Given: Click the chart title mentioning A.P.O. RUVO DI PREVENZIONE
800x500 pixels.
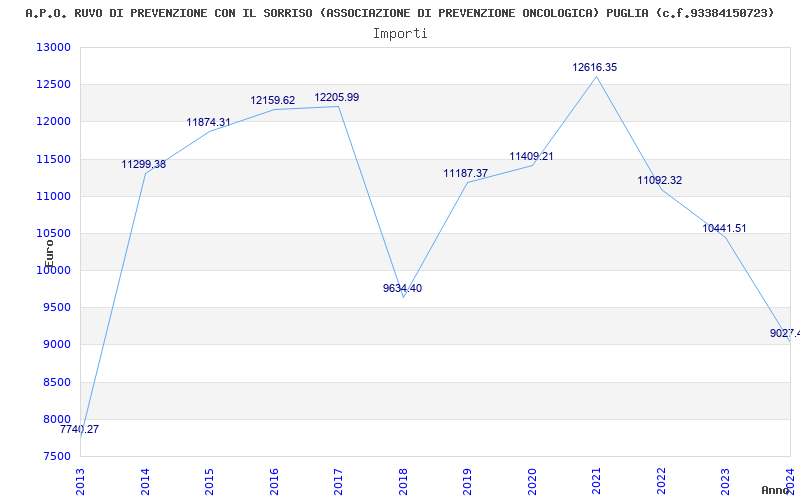Looking at the screenshot, I should [399, 13].
